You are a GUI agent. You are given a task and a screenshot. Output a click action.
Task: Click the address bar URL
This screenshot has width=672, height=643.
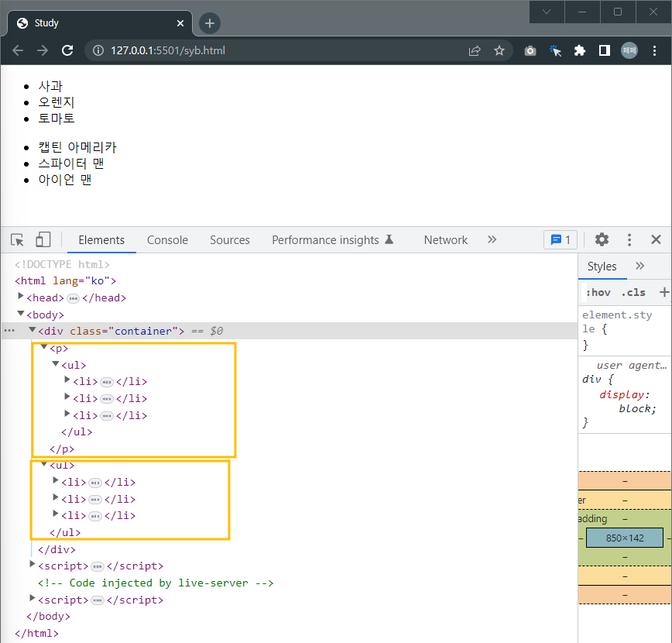pyautogui.click(x=167, y=50)
